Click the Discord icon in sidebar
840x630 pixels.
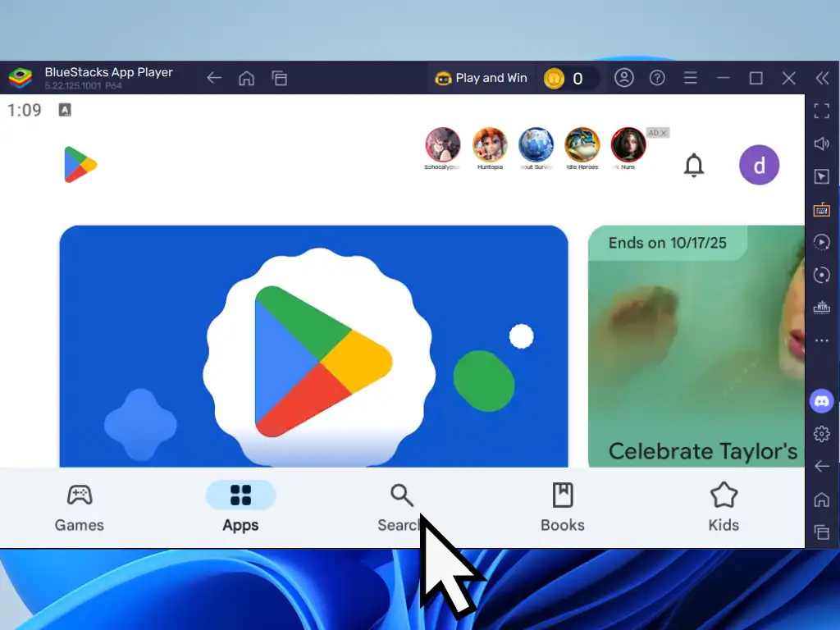[x=821, y=401]
